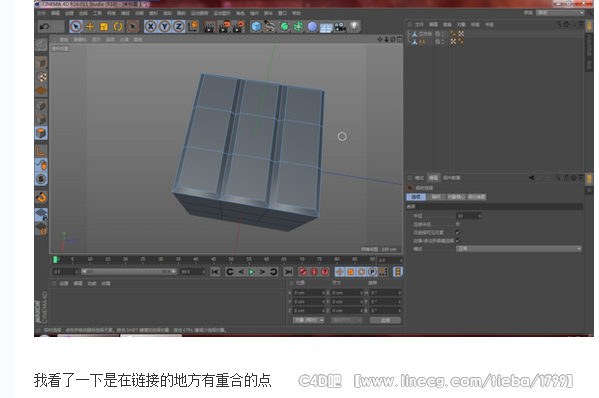Open the object coordinate mode dropdown
Image resolution: width=599 pixels, height=398 pixels.
(x=309, y=320)
